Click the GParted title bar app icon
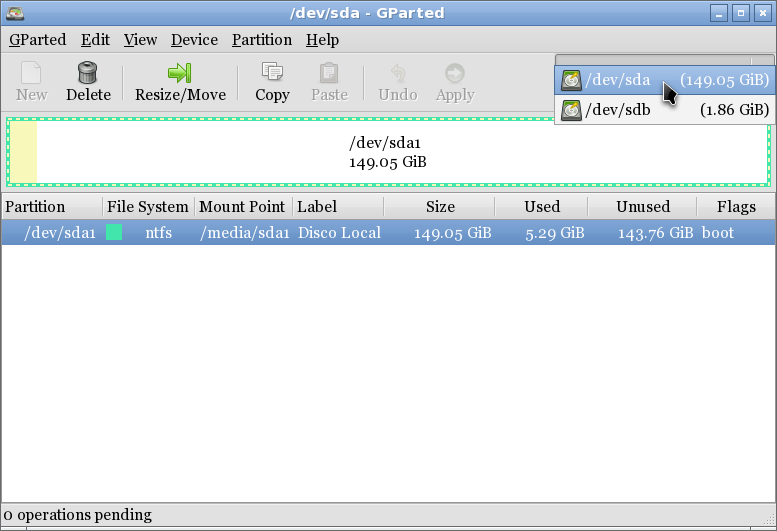777x531 pixels. pos(15,13)
